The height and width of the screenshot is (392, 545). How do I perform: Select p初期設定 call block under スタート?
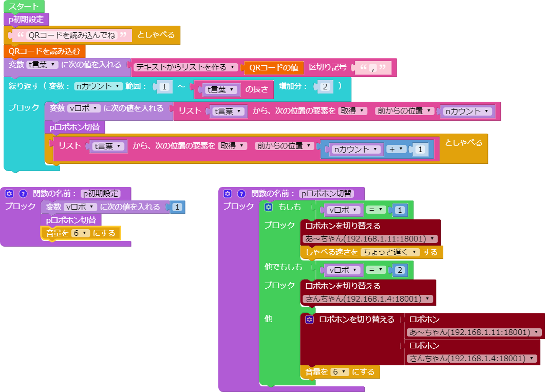[x=26, y=19]
